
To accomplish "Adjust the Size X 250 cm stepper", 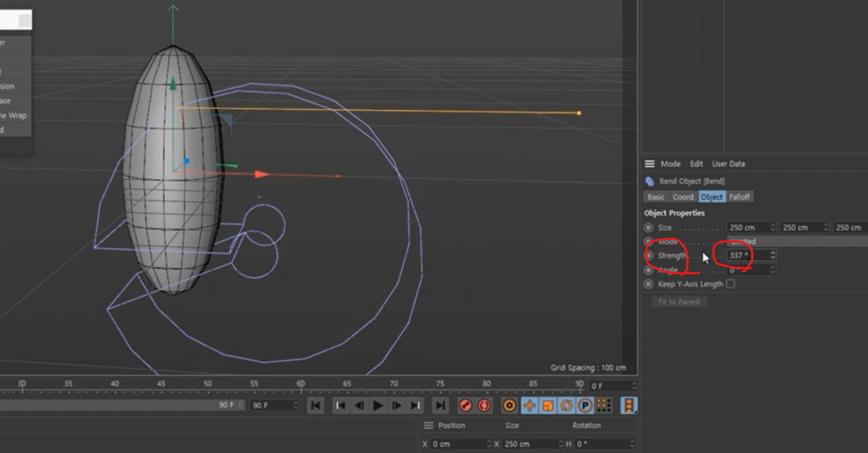I will [x=561, y=444].
